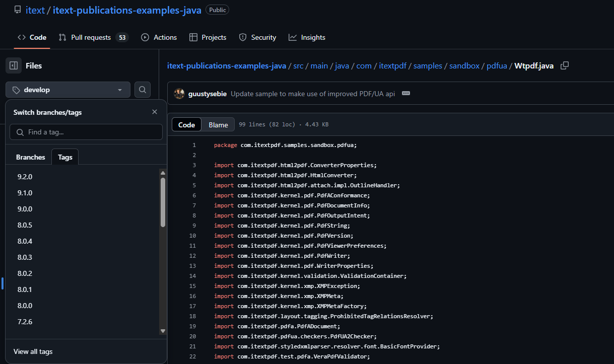Select the Code view toggle
Image resolution: width=614 pixels, height=364 pixels.
[x=186, y=124]
